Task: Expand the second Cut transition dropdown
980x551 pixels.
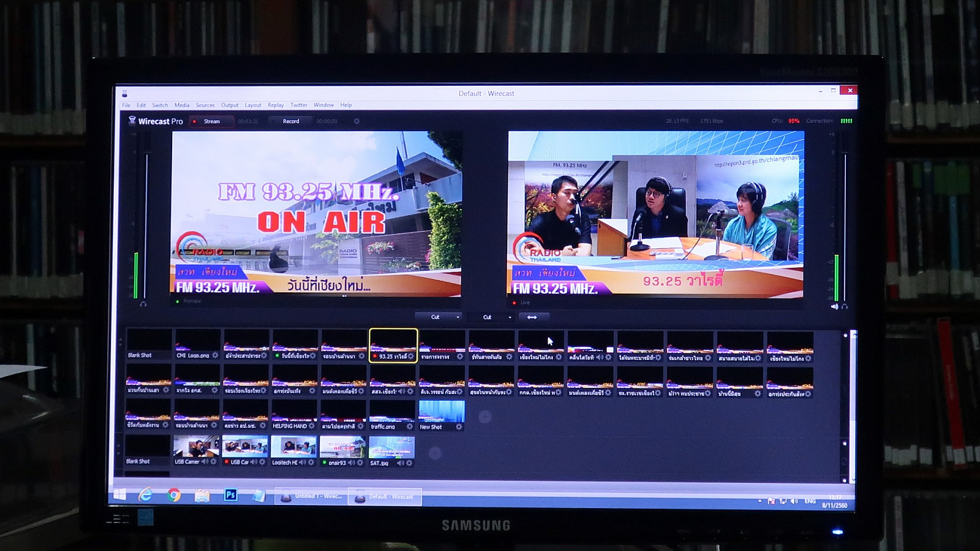Action: click(x=510, y=317)
